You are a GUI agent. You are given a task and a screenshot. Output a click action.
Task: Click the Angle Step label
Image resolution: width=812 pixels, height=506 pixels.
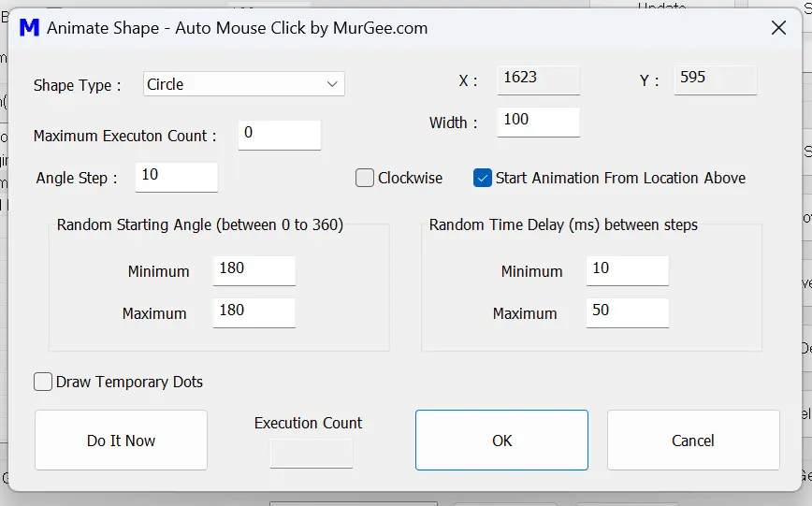pos(77,178)
